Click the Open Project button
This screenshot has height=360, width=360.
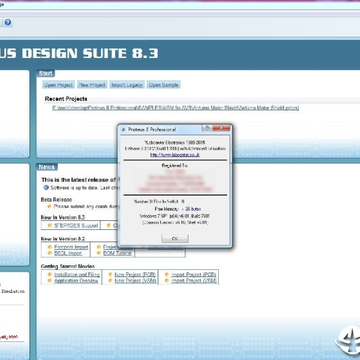[x=58, y=85]
